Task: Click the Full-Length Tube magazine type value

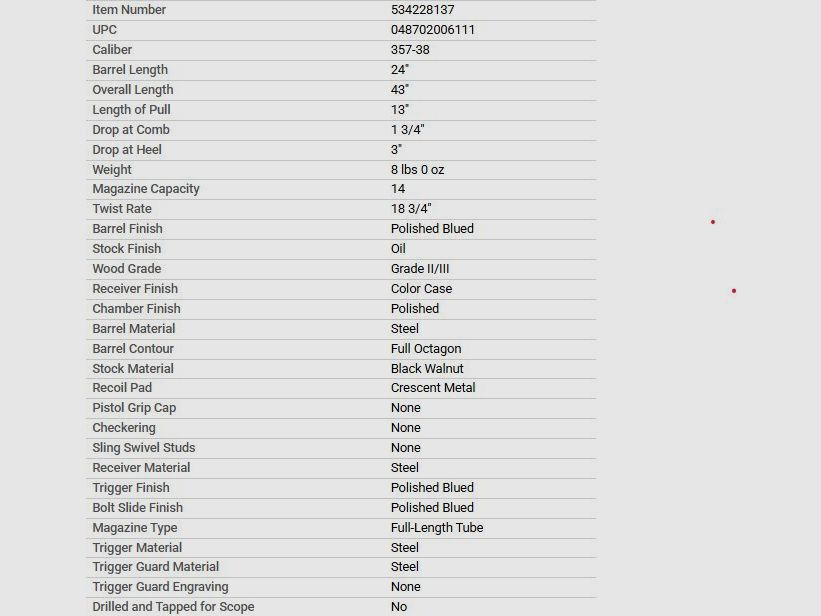Action: tap(437, 528)
